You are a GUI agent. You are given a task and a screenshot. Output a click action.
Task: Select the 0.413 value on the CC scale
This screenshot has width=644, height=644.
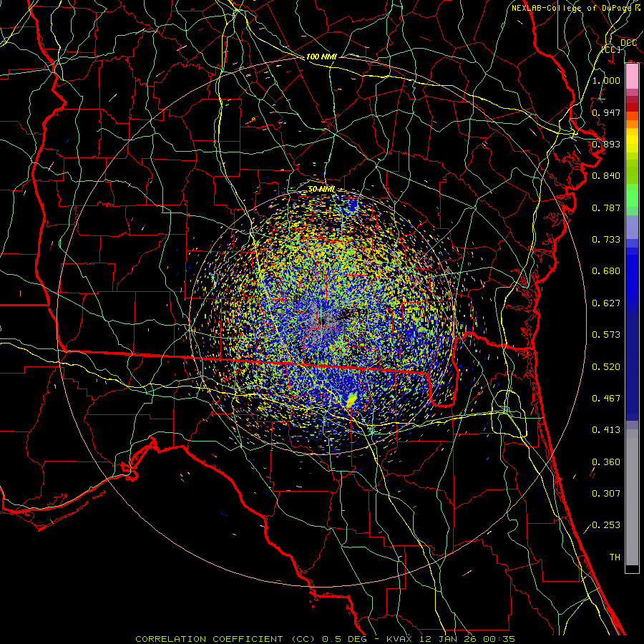(606, 430)
